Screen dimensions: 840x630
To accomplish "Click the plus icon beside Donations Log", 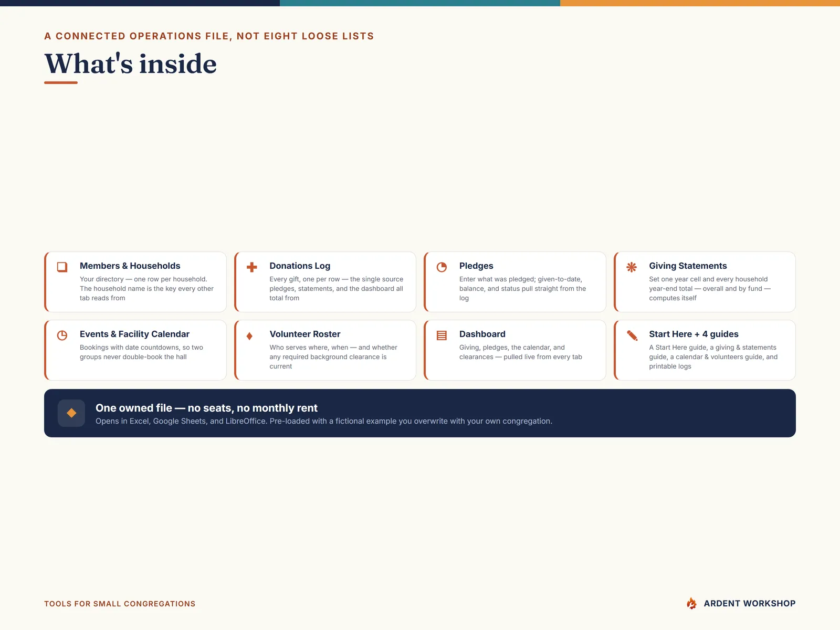I will coord(252,267).
